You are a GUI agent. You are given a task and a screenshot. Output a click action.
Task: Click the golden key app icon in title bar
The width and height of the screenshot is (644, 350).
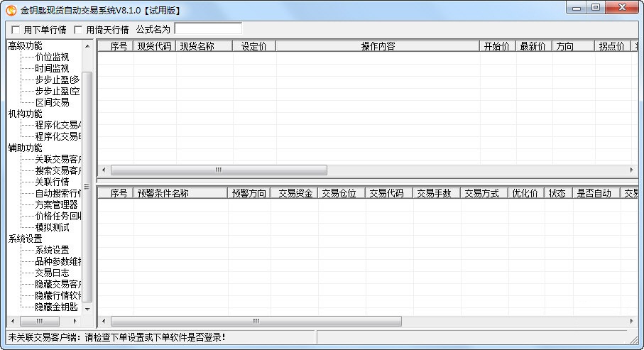pos(11,10)
